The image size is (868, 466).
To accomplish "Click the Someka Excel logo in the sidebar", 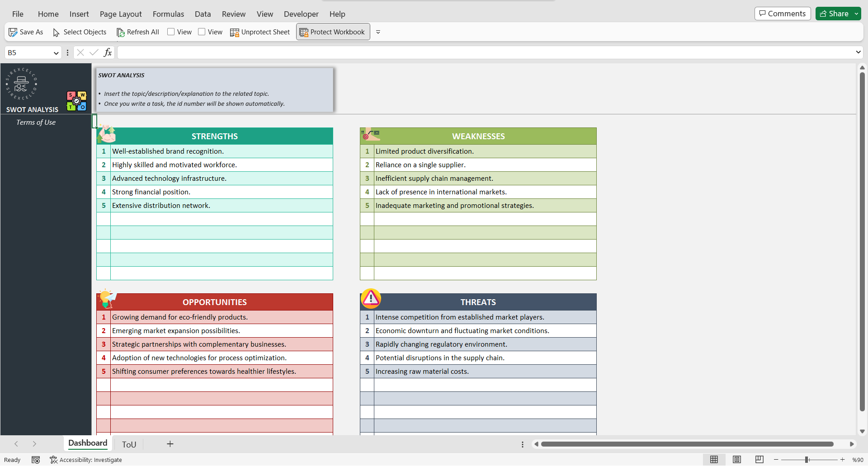I will [21, 84].
